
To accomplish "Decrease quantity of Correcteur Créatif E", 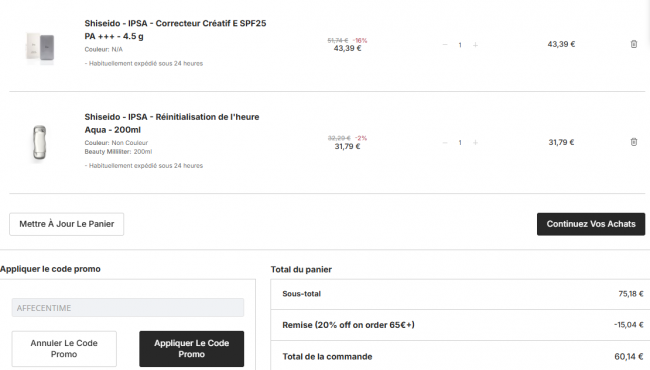I will [x=445, y=45].
